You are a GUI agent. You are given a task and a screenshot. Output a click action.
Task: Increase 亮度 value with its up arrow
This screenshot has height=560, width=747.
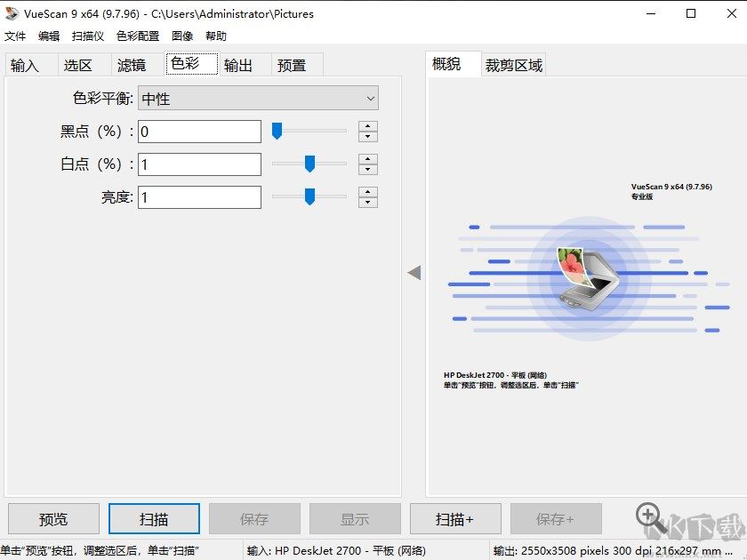[x=367, y=191]
